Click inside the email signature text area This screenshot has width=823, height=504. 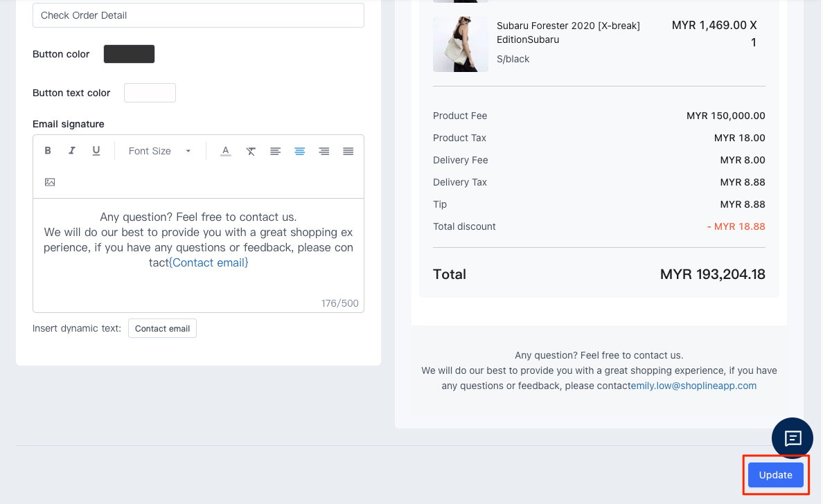(x=198, y=284)
